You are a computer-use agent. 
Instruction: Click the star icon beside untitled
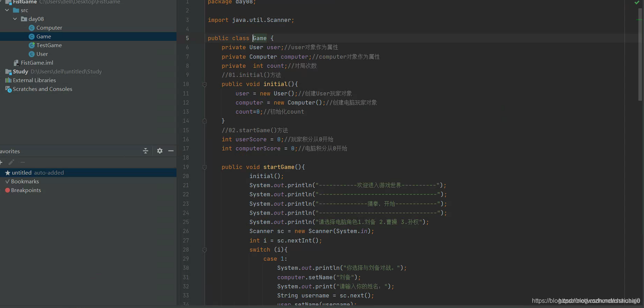[x=8, y=173]
